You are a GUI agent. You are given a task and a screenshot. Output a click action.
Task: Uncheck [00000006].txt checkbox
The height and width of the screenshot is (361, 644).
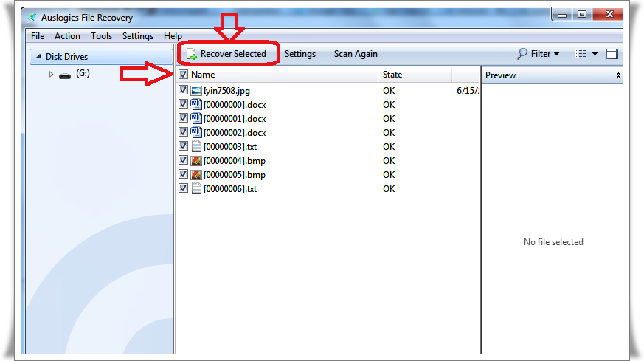pyautogui.click(x=183, y=188)
